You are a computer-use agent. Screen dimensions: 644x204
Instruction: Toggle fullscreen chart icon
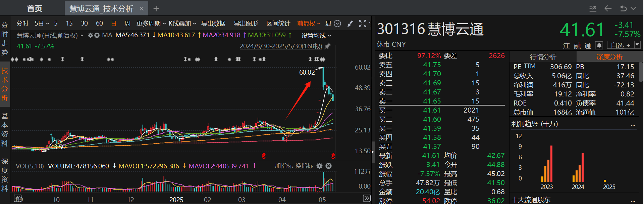click(x=363, y=24)
